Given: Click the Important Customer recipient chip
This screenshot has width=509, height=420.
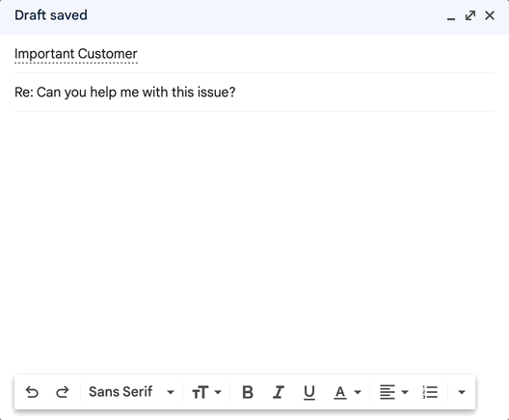Looking at the screenshot, I should coord(76,54).
